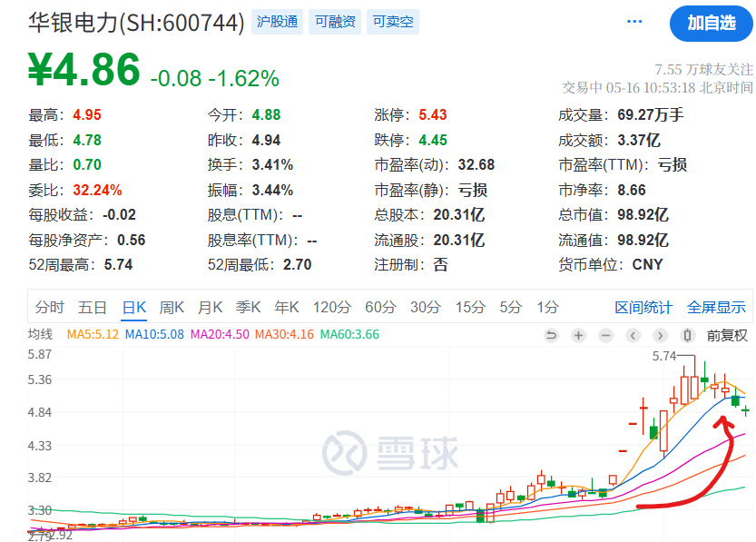Click the 52周最高 value 5.74
Screen dimensions: 756x542
coord(118,265)
